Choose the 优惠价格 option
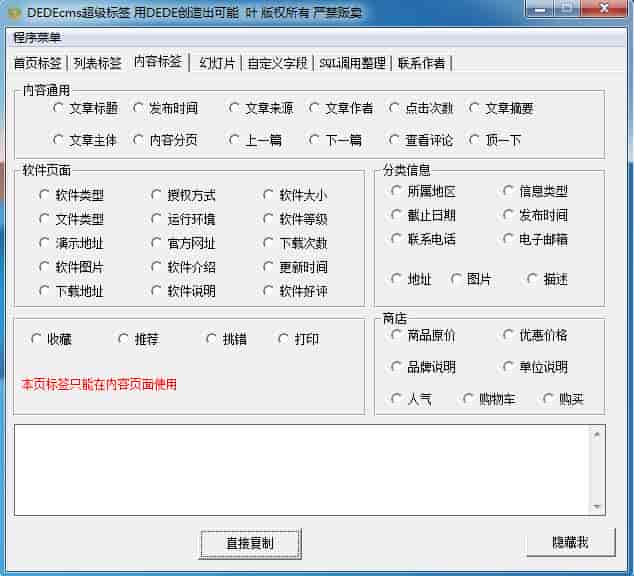Screen dimensions: 634x576 [535, 335]
